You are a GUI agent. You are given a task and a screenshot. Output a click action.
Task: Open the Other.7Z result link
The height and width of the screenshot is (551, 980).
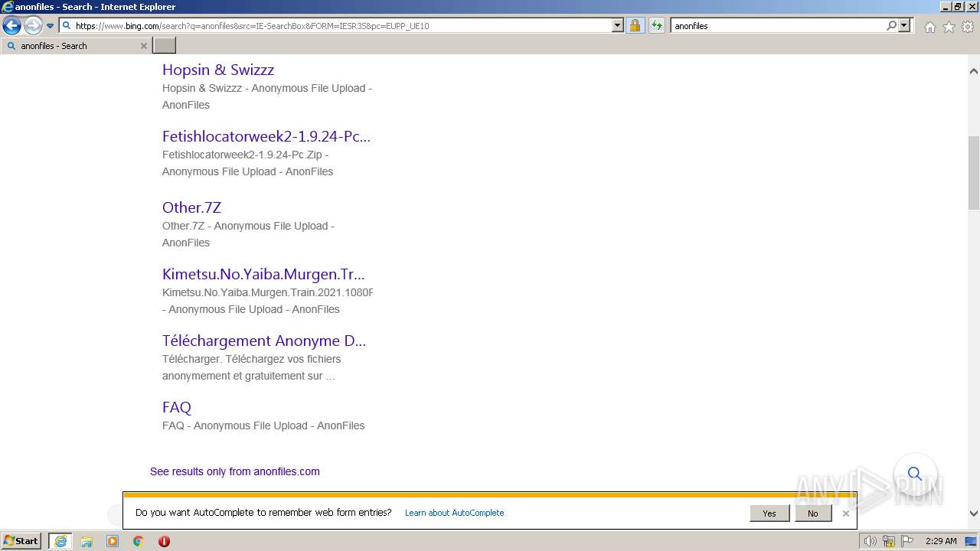(191, 207)
